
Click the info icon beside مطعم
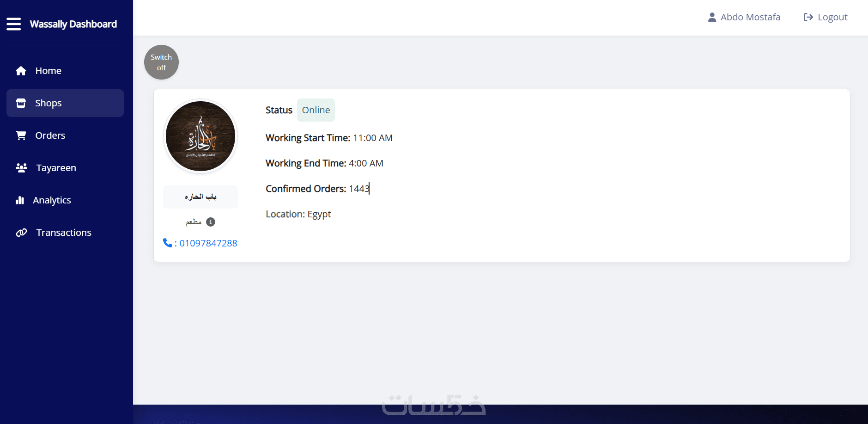[x=211, y=222]
